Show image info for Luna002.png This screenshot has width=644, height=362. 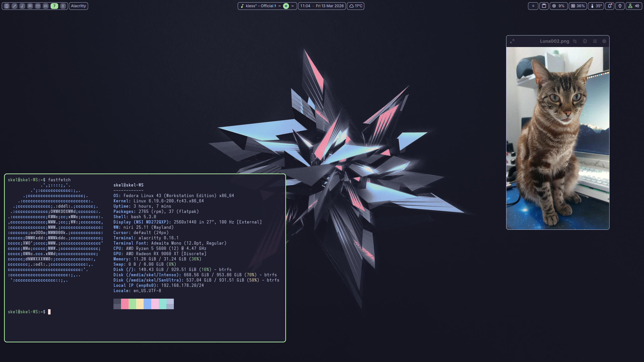(585, 41)
